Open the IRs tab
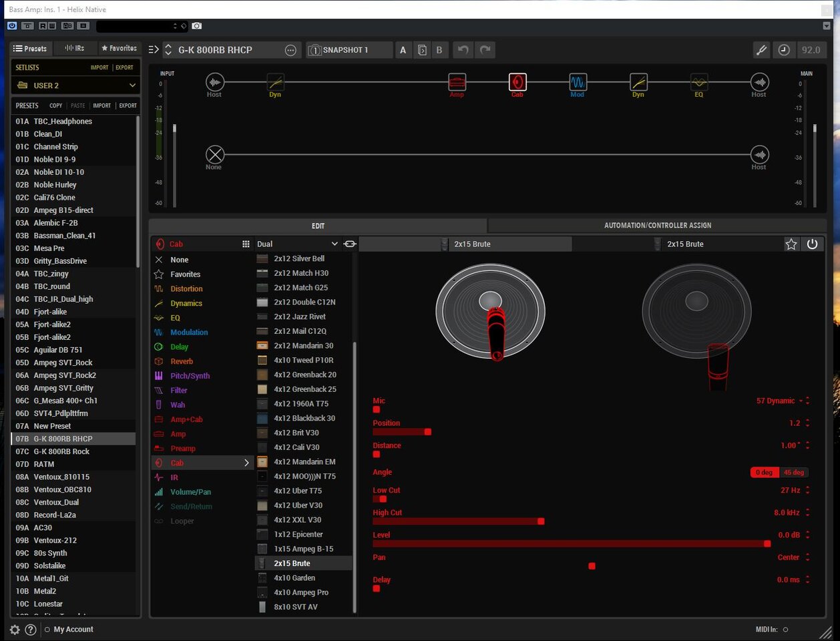 point(74,49)
